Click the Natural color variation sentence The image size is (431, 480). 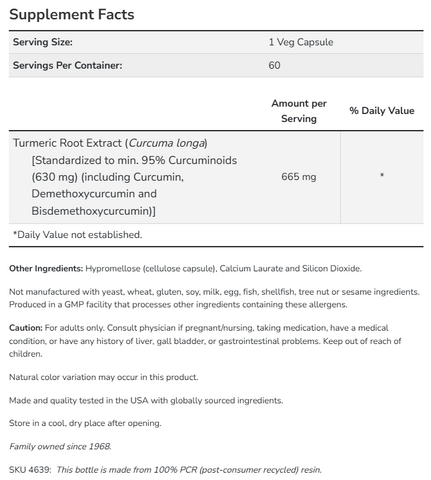tap(104, 377)
